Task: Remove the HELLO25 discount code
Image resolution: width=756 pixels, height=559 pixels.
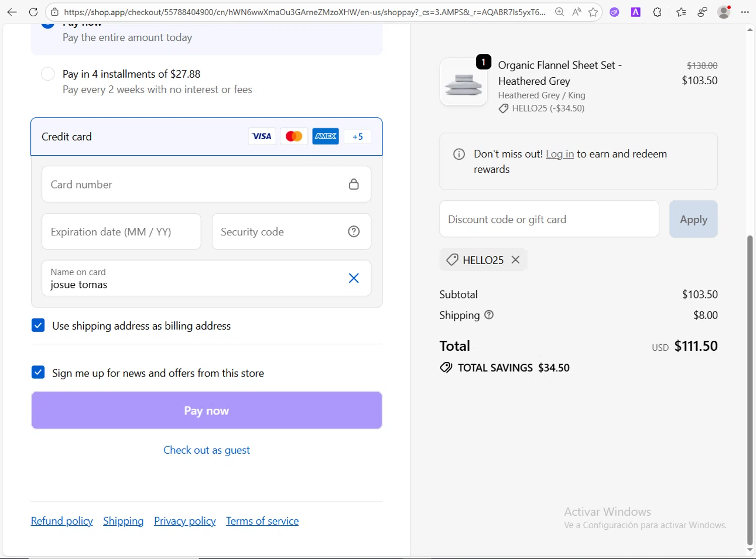Action: click(x=516, y=260)
